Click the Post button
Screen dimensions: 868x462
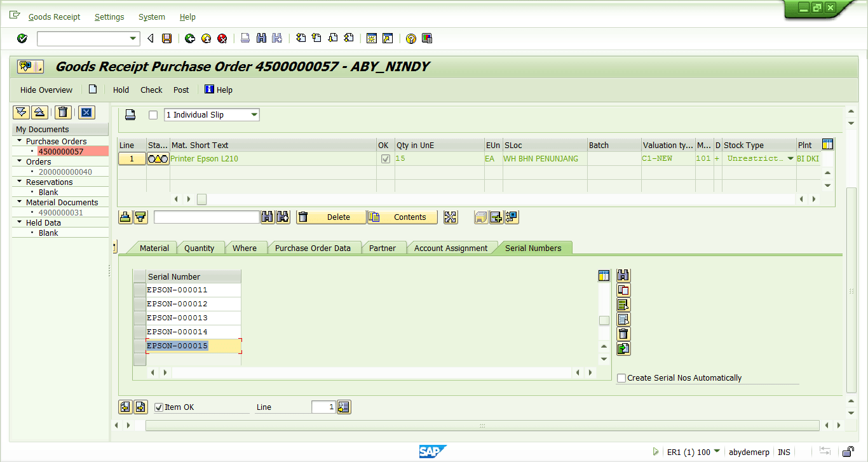point(181,90)
